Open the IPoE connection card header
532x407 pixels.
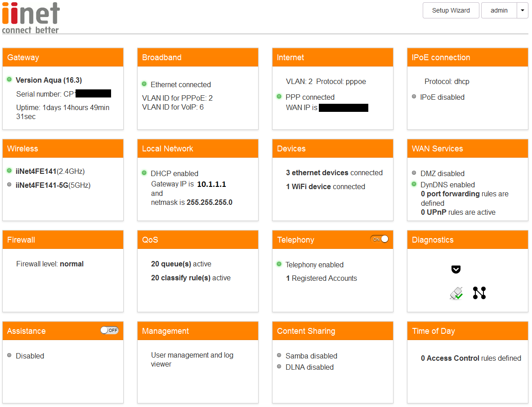pyautogui.click(x=468, y=57)
